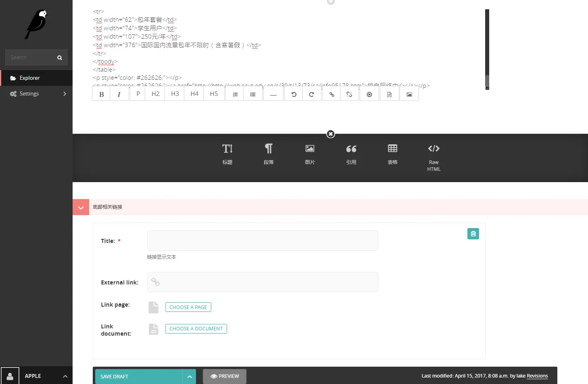The height and width of the screenshot is (384, 588).
Task: Apply H4 heading format
Action: coord(194,94)
